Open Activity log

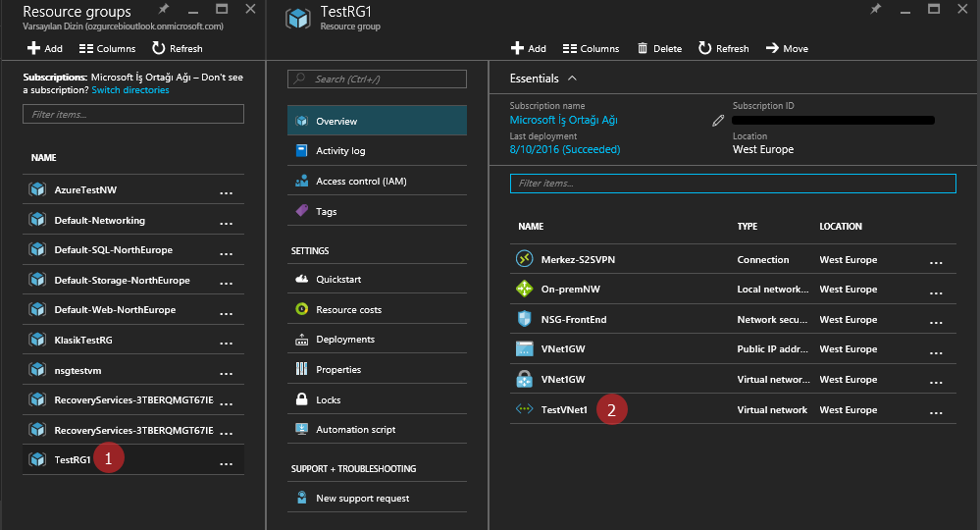(377, 150)
